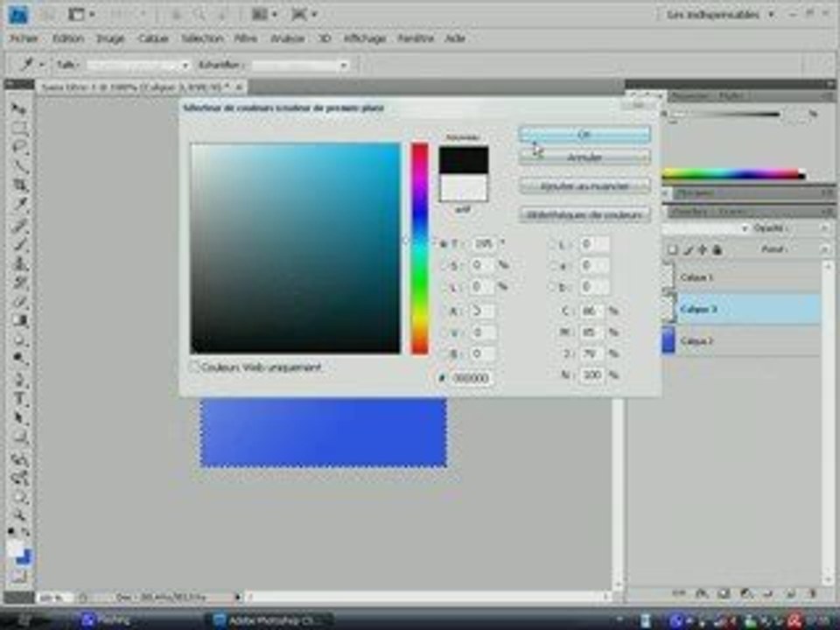Select the 3D Rotate tool
840x630 pixels.
pos(19,459)
